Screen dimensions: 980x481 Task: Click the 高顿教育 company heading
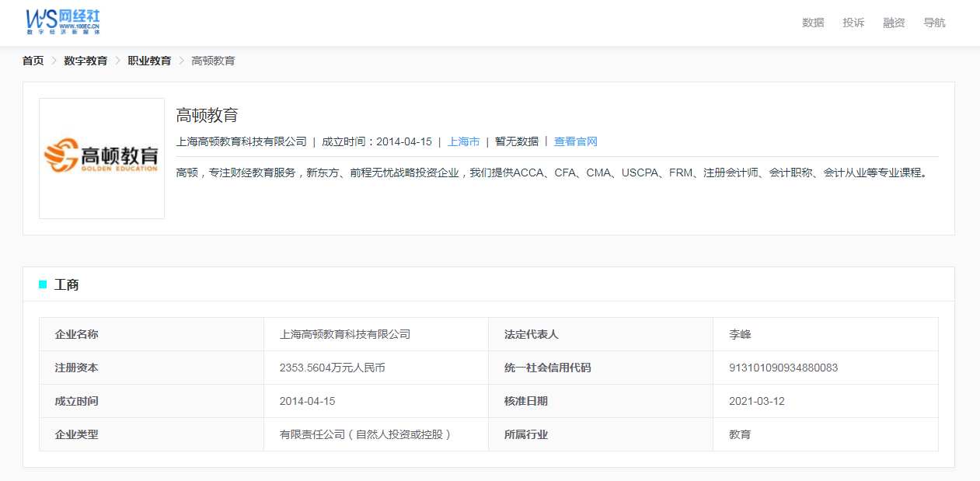coord(207,116)
